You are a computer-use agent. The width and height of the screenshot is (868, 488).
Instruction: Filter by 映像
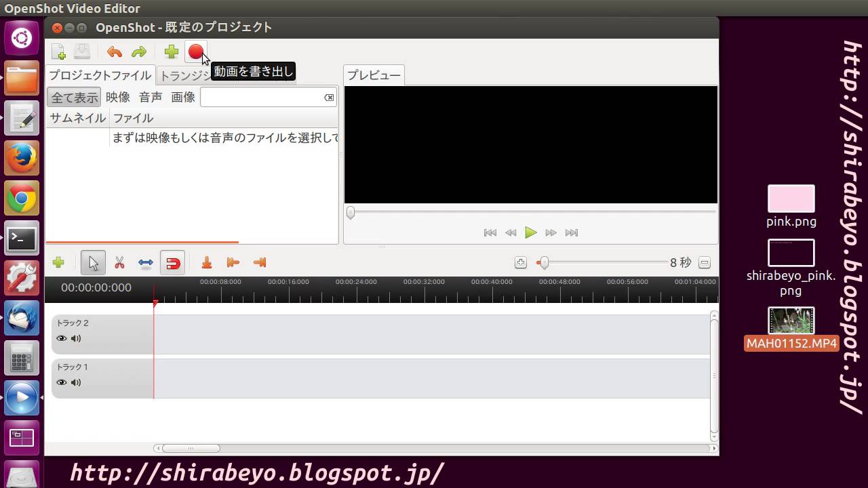point(118,97)
